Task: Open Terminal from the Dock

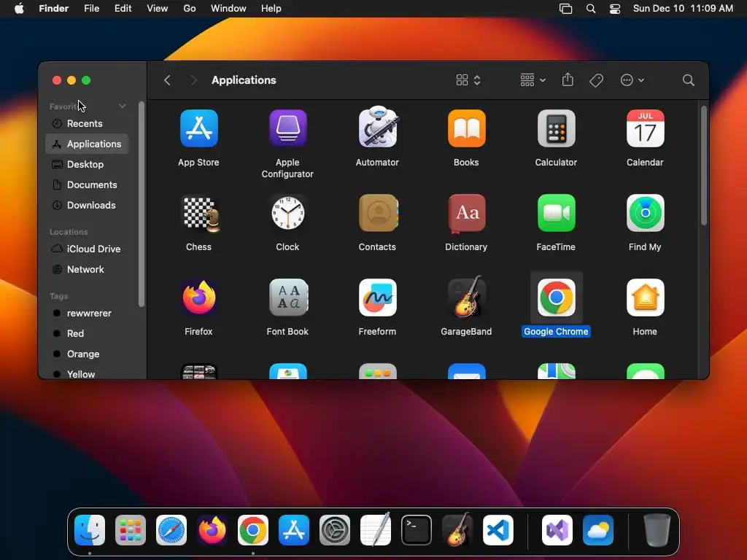Action: [x=417, y=530]
